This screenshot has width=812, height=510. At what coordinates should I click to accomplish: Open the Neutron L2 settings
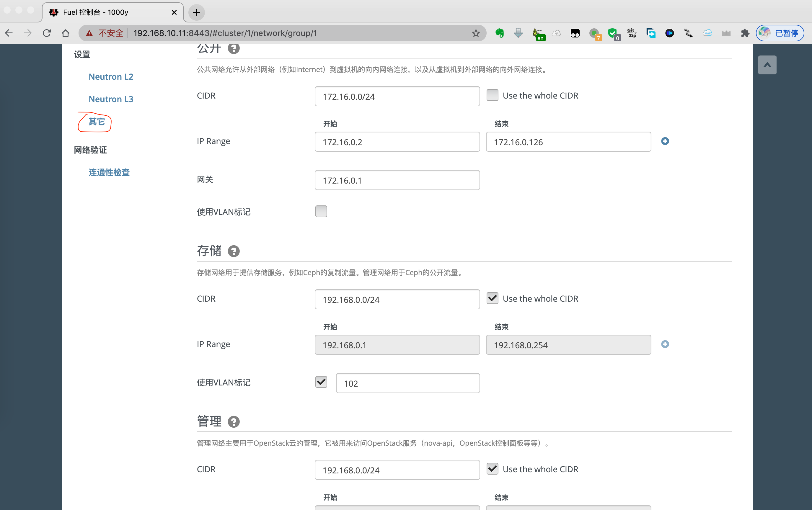coord(111,77)
